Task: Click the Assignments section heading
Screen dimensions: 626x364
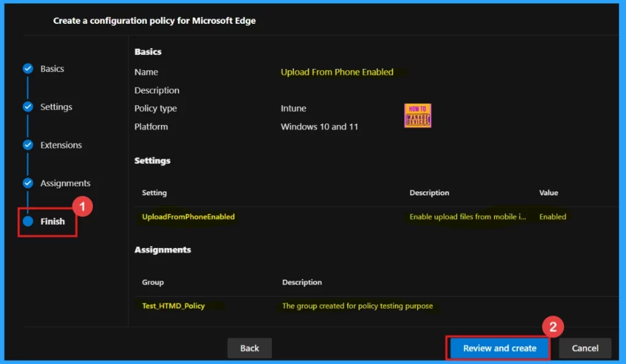Action: tap(163, 250)
